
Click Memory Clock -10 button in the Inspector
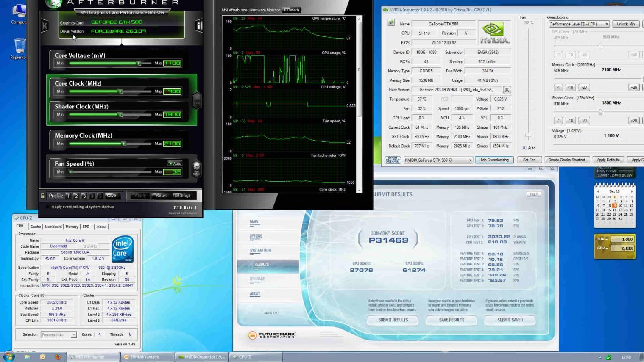(x=570, y=87)
